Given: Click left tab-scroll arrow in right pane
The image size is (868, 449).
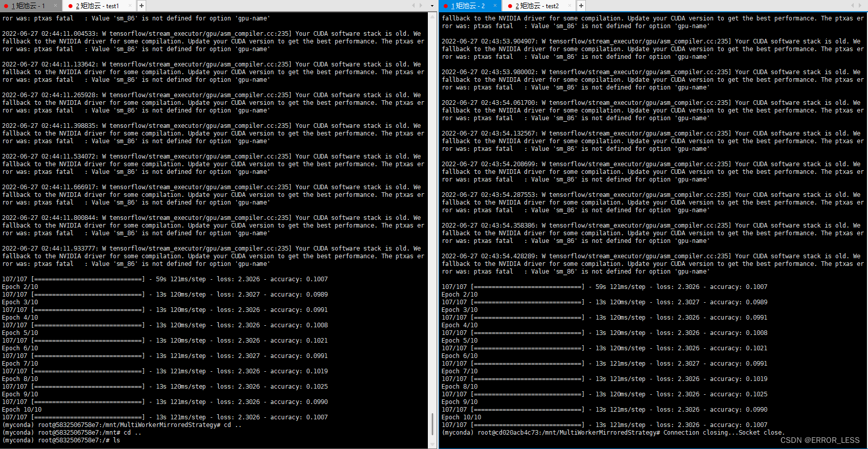Looking at the screenshot, I should tap(852, 6).
